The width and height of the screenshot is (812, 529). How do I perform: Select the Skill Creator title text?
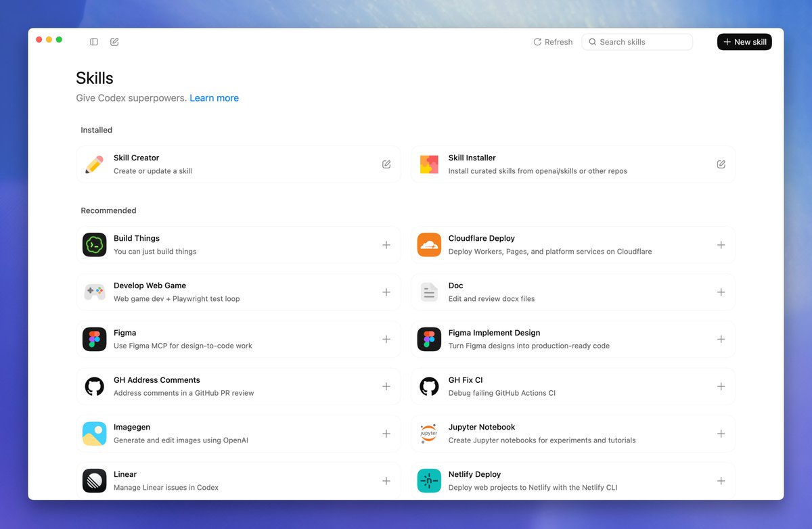click(x=136, y=158)
